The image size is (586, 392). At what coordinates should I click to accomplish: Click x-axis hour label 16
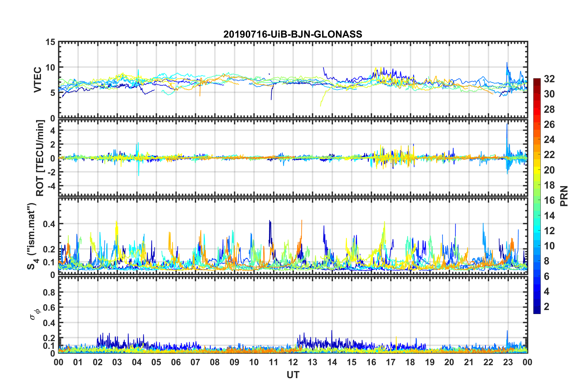371,362
